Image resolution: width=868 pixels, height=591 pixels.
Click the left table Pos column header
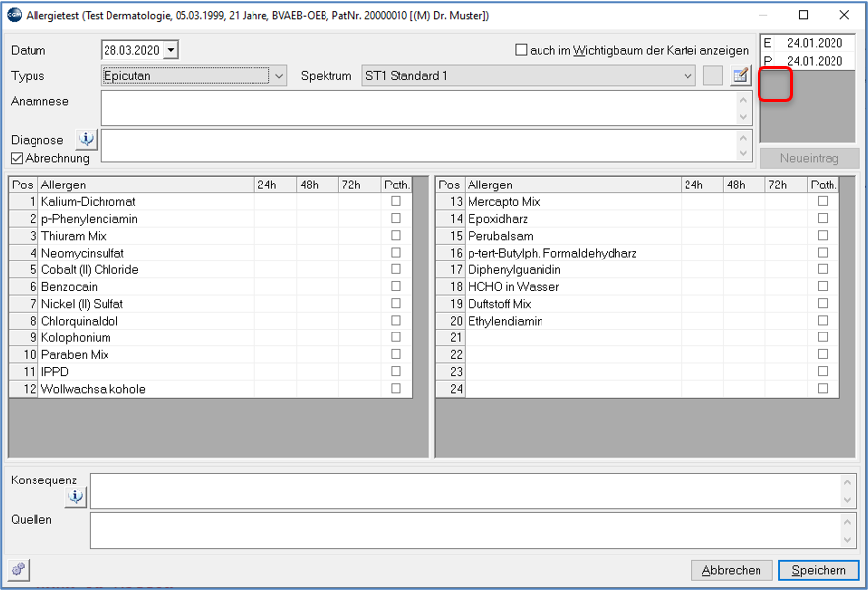[x=24, y=185]
